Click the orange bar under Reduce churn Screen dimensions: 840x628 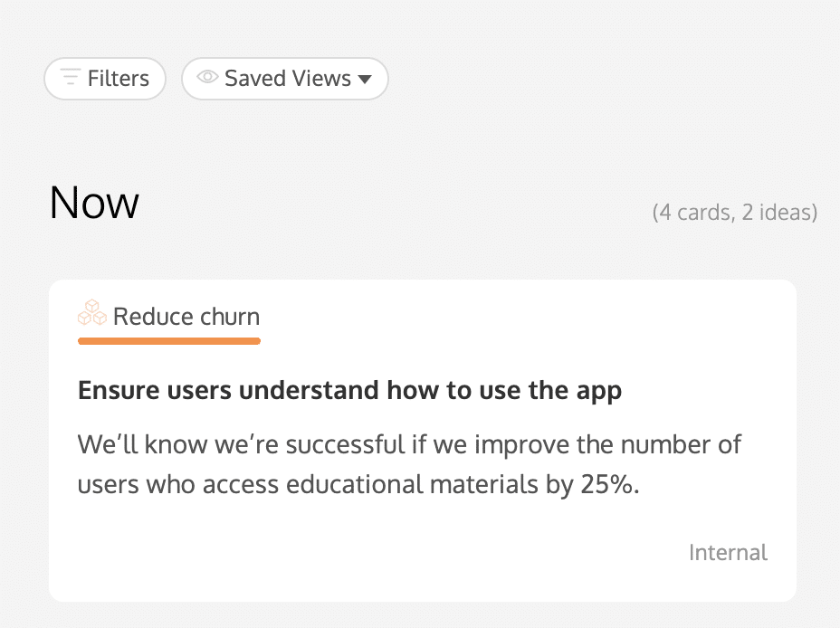[x=169, y=341]
